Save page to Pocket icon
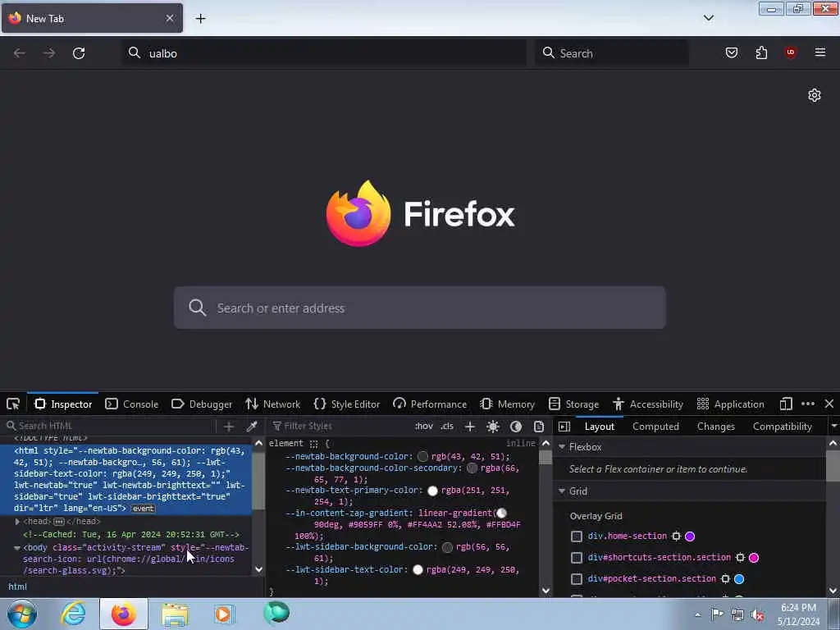Screen dimensions: 840x630 [x=731, y=52]
